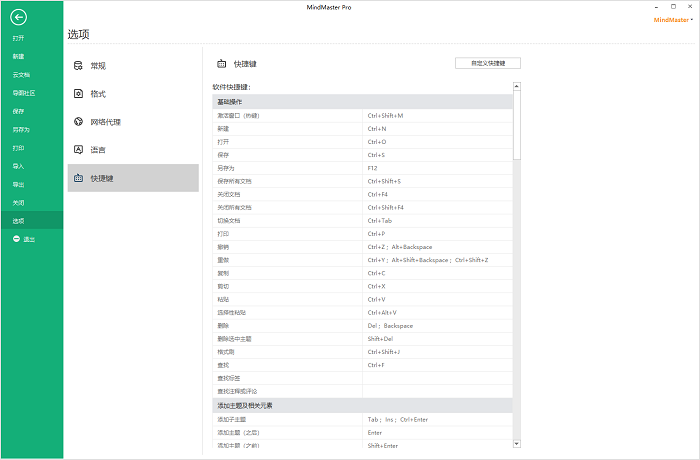
Task: Click the back arrow circle icon
Action: [19, 17]
